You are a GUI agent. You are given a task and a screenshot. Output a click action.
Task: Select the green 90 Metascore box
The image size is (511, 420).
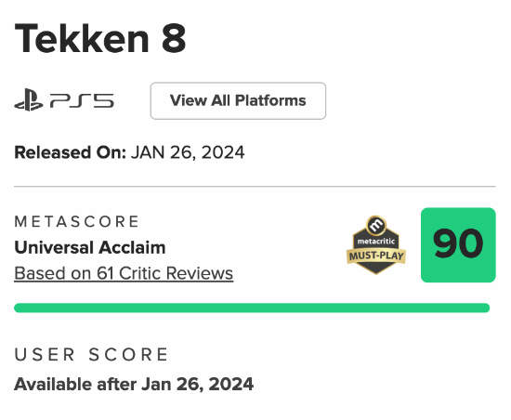pyautogui.click(x=458, y=244)
